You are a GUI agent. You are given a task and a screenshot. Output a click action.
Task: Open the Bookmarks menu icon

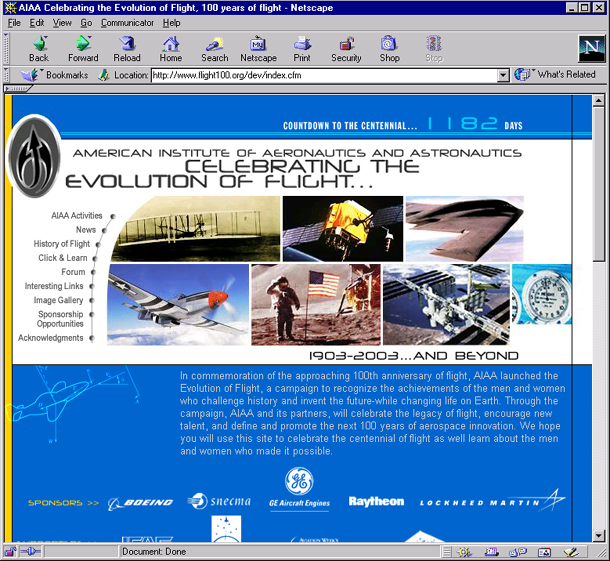tap(30, 75)
